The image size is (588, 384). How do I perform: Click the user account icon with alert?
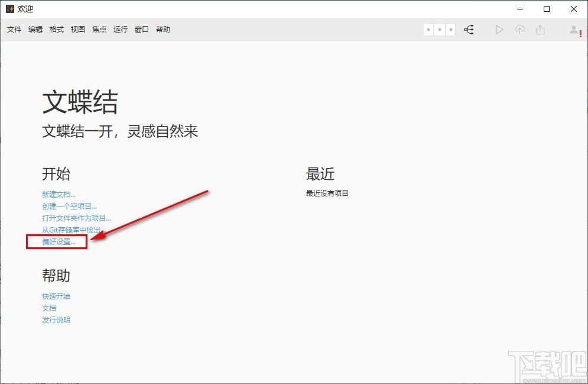574,30
